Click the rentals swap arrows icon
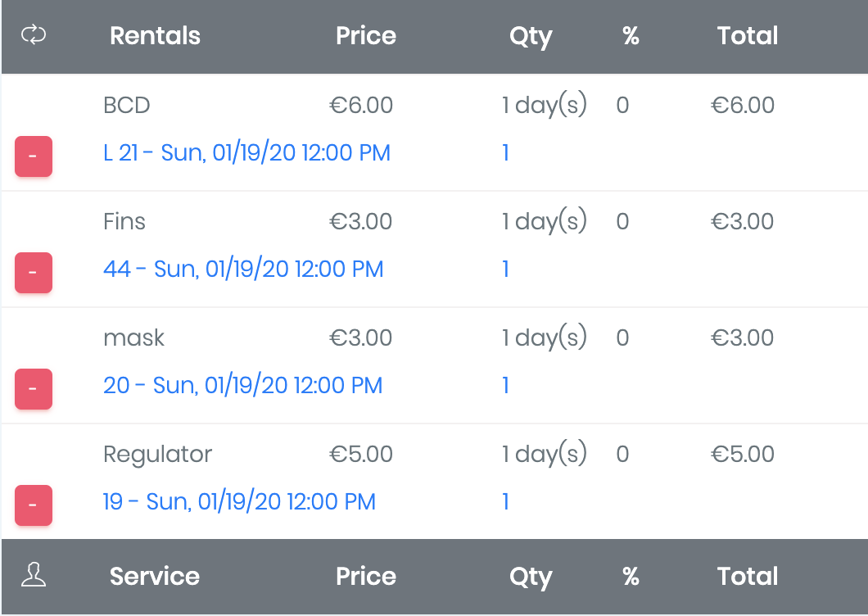The image size is (868, 616). [34, 35]
